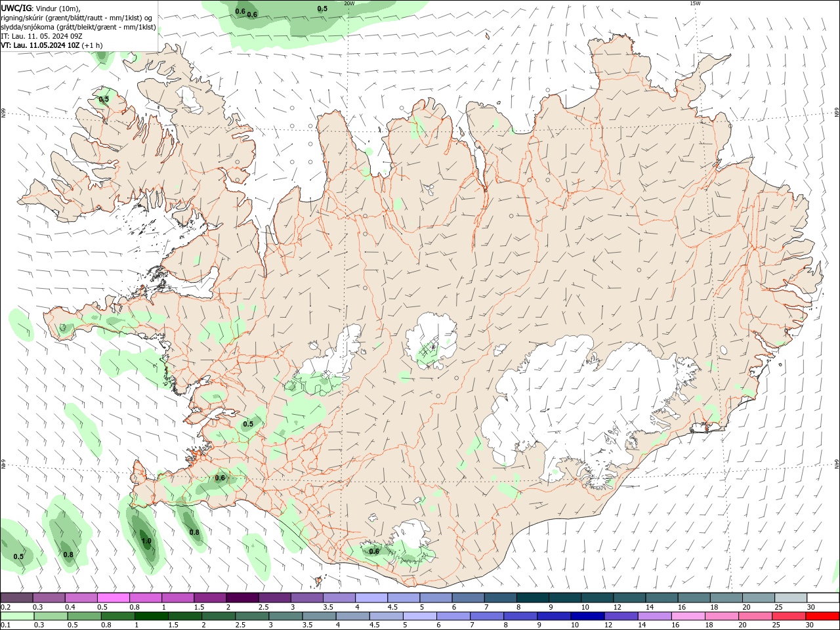The width and height of the screenshot is (840, 630).
Task: Click the '0.5' value next to the 20W label
Action: [x=322, y=9]
